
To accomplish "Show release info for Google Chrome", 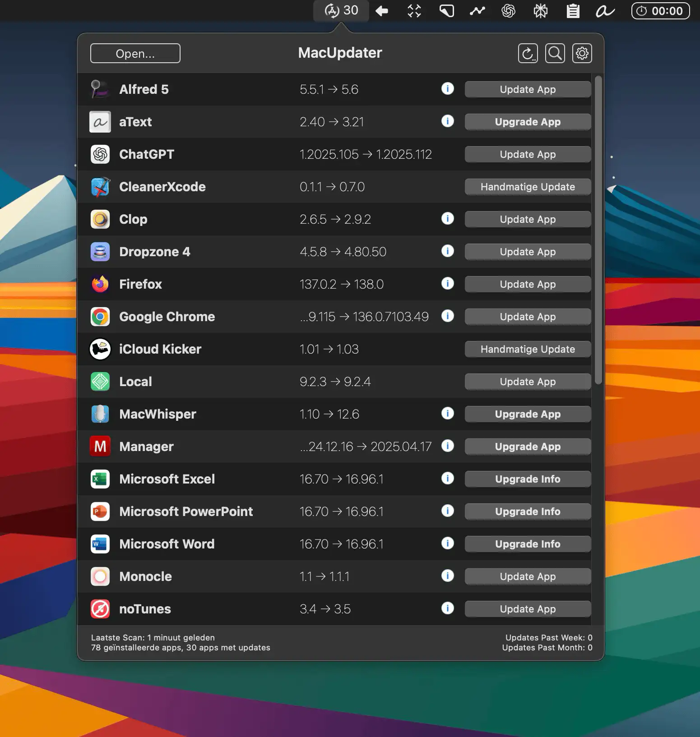I will click(x=447, y=316).
